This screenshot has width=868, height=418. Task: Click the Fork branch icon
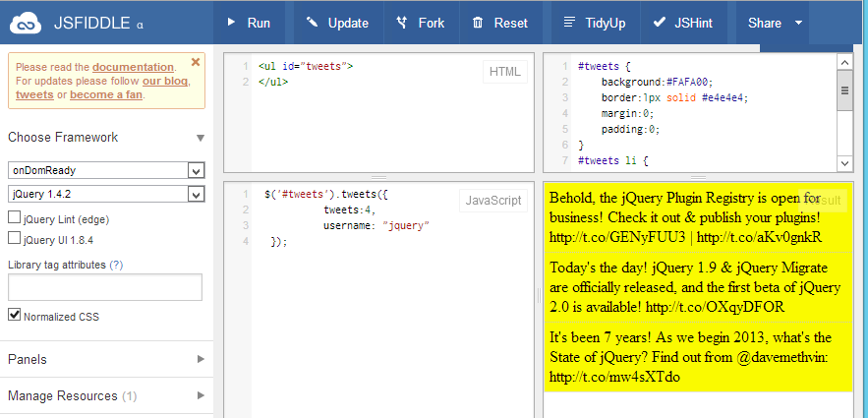coord(402,23)
